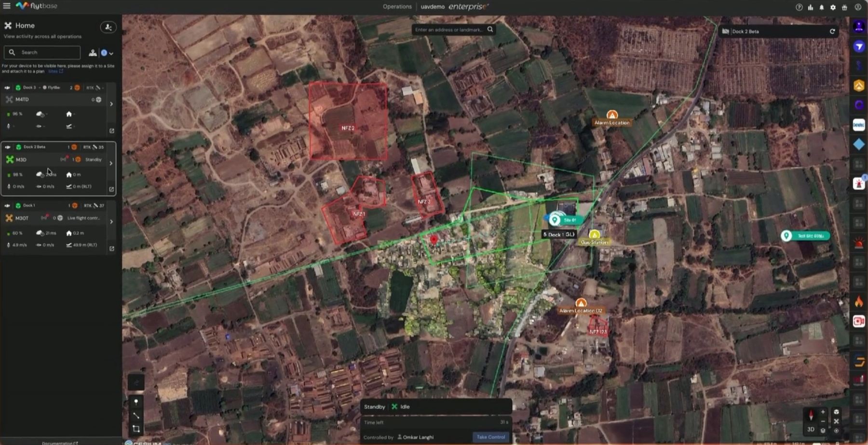This screenshot has width=868, height=445.
Task: Expand the M4TD Dock 3 device card
Action: 111,104
